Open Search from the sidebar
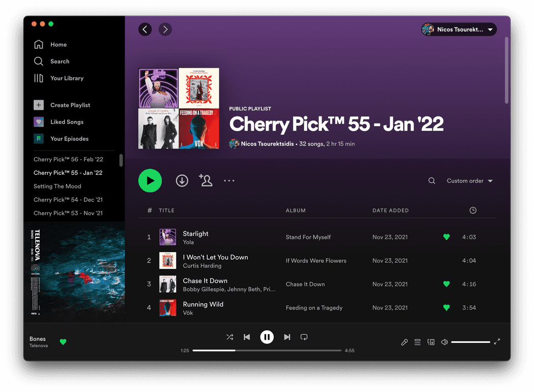The height and width of the screenshot is (392, 534). (59, 61)
